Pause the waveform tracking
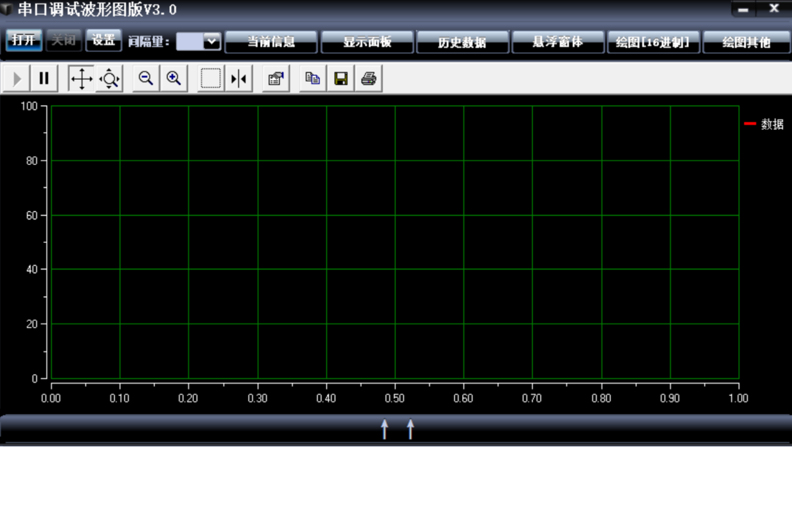792x532 pixels. pos(44,79)
